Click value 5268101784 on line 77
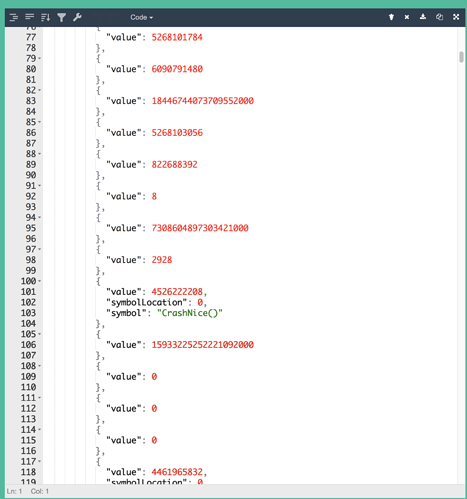467x499 pixels. pos(177,37)
